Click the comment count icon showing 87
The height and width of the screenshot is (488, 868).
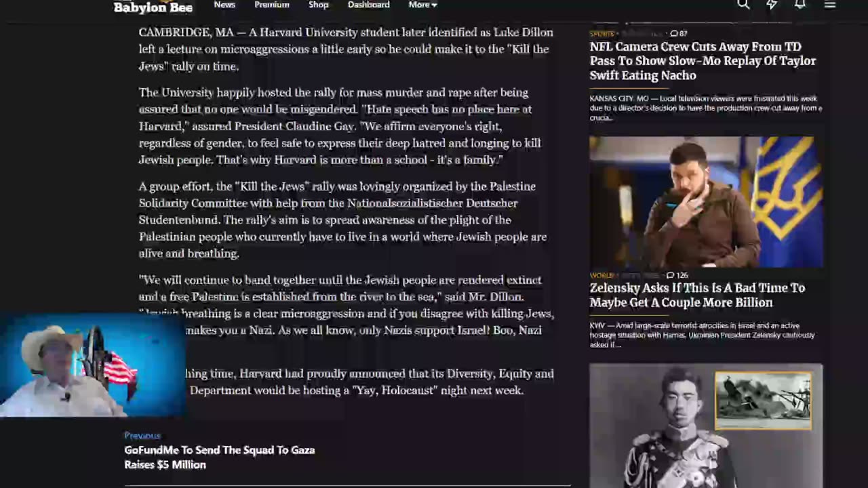pos(679,33)
